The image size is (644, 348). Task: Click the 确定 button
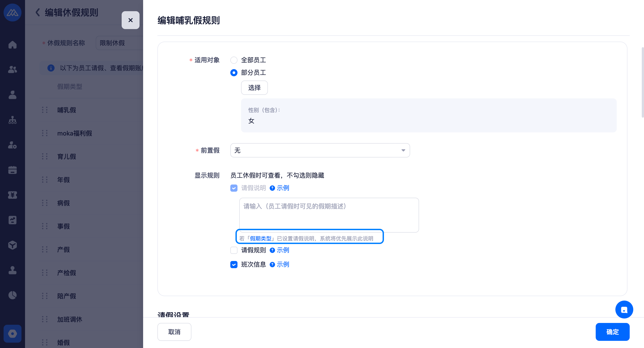pos(612,332)
